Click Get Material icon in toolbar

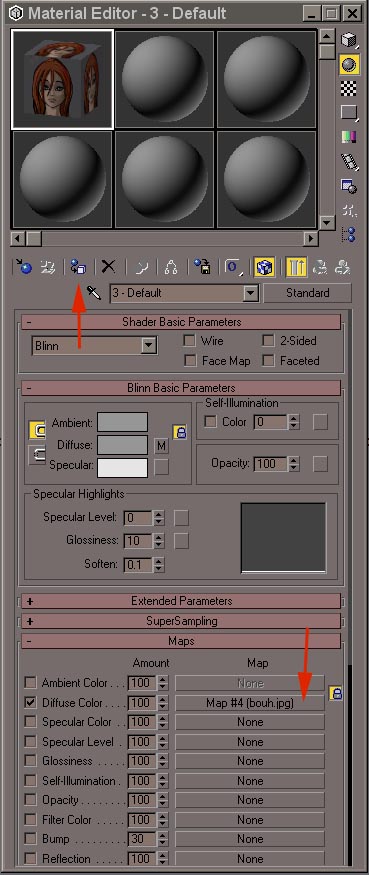click(x=23, y=267)
